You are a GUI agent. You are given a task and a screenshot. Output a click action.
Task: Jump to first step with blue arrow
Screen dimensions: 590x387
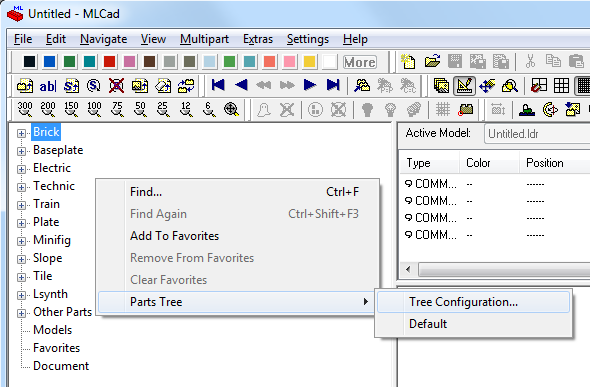[x=218, y=85]
